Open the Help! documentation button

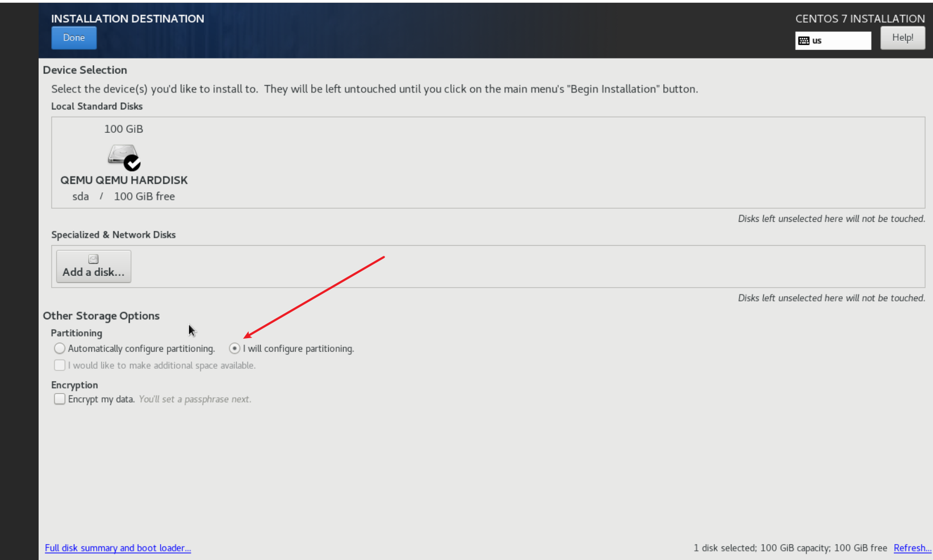902,38
